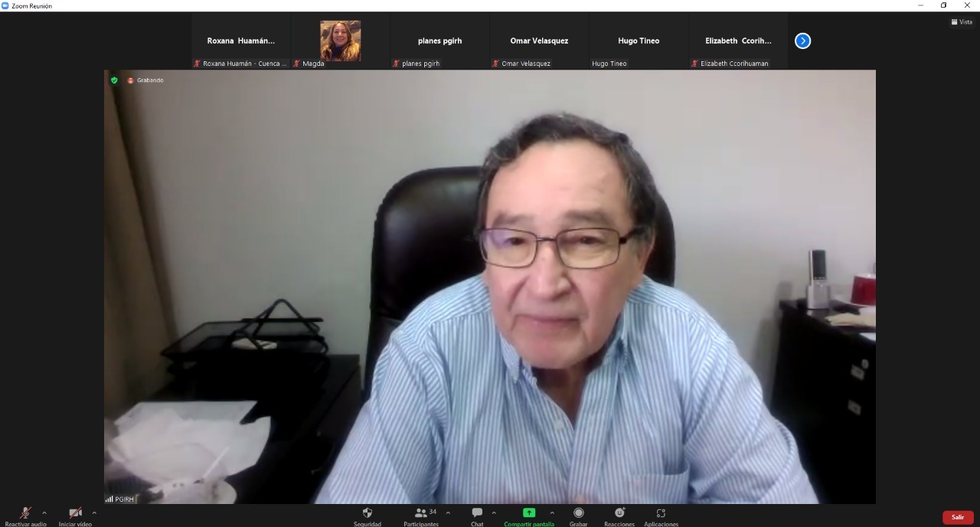Open the Chat panel
This screenshot has width=980, height=527.
(x=477, y=513)
